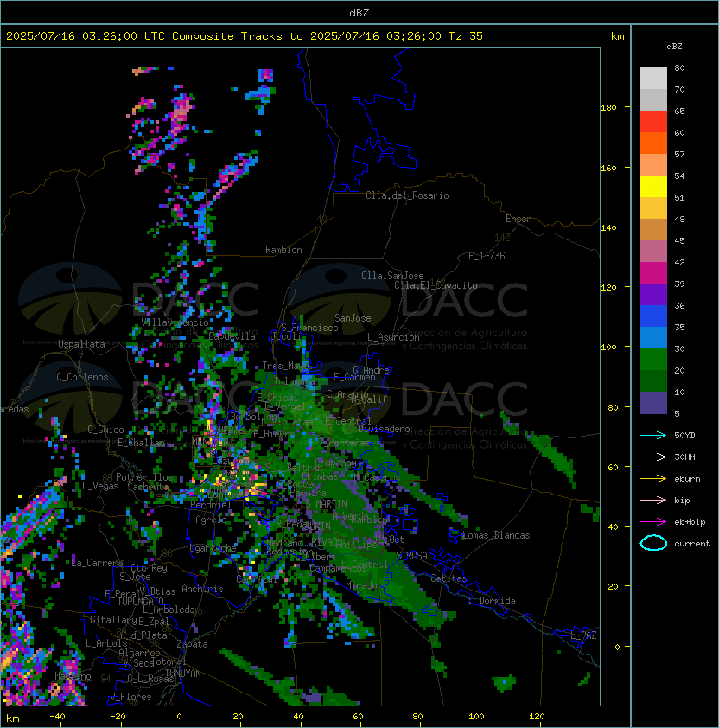
Task: Click the 'Villavicencio' map label
Action: (175, 322)
